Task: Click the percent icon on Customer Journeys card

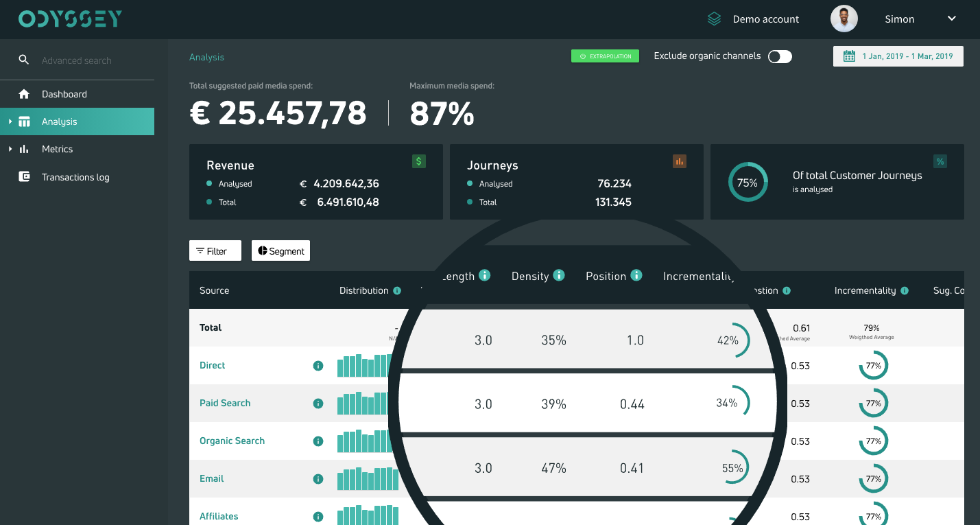Action: (940, 161)
